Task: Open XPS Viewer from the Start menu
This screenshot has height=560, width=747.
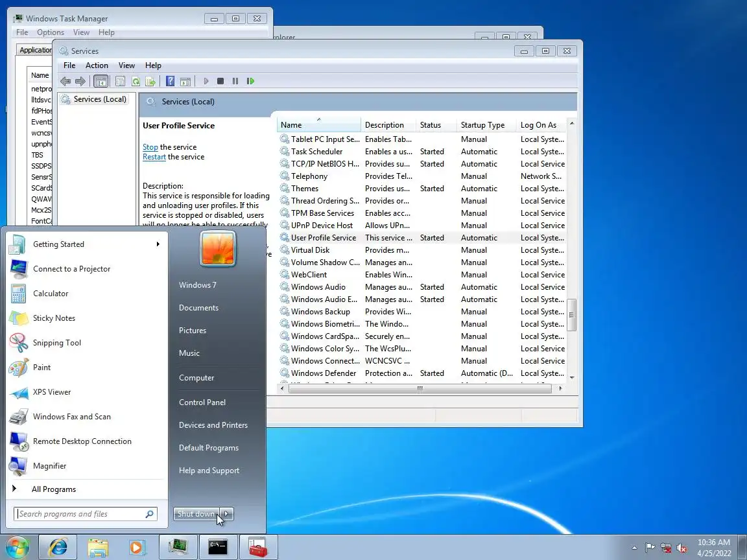Action: point(86,392)
